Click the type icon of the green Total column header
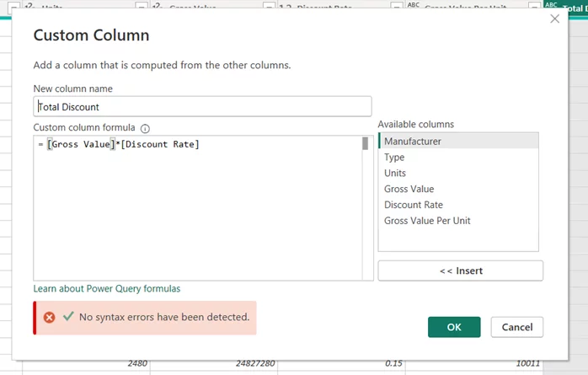Image resolution: width=588 pixels, height=375 pixels. pos(552,6)
